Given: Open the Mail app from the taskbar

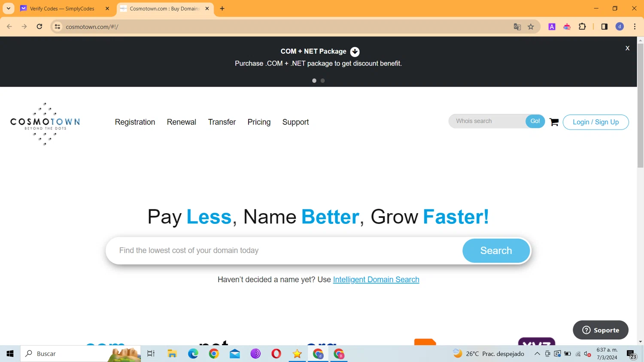Looking at the screenshot, I should pyautogui.click(x=235, y=354).
